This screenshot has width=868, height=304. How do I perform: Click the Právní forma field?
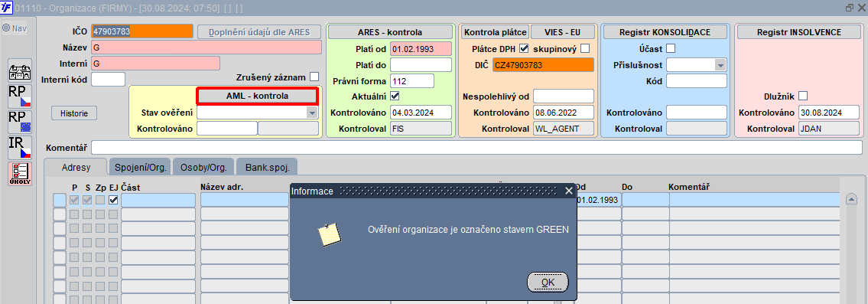(x=412, y=81)
